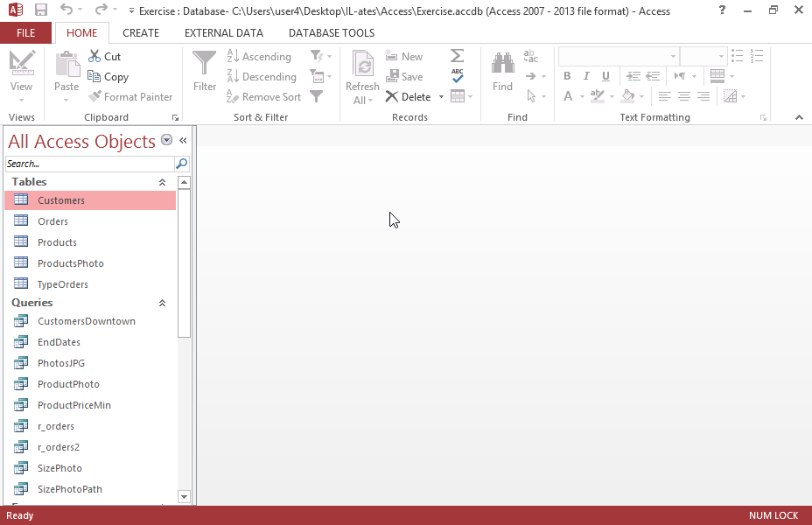Collapse the navigation pane with the chevron
The height and width of the screenshot is (525, 812).
pyautogui.click(x=184, y=140)
